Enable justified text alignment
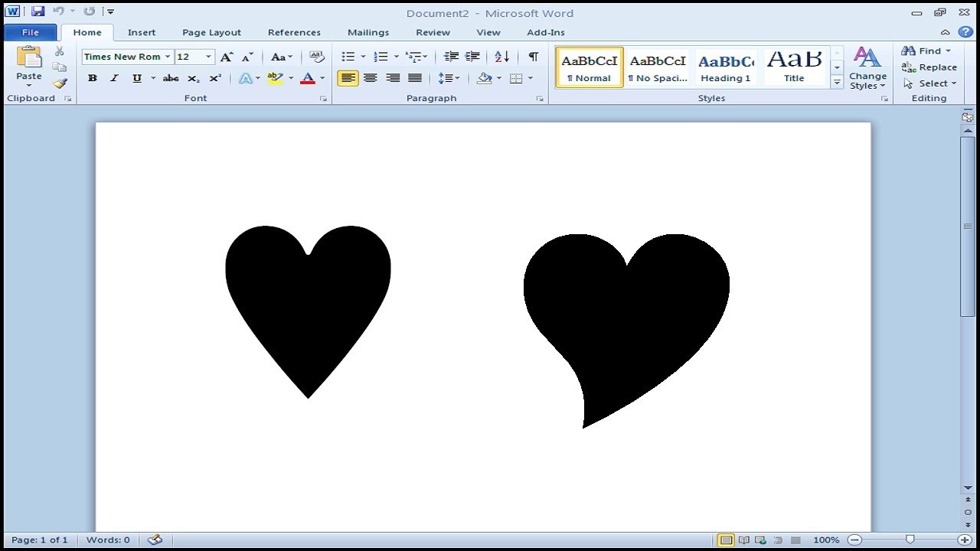 pyautogui.click(x=414, y=77)
